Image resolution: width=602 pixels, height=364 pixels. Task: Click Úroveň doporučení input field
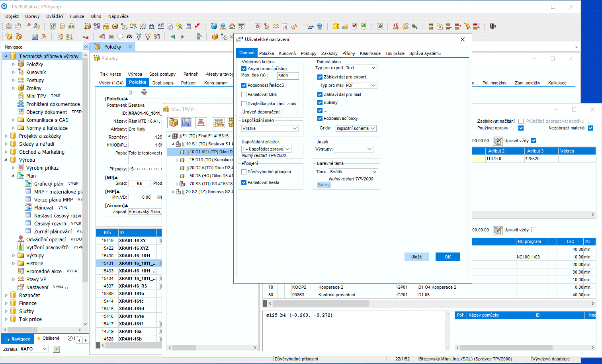[x=289, y=112]
